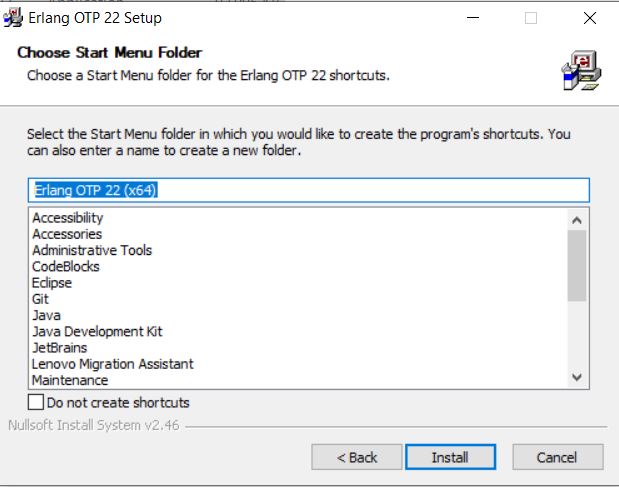Select the Accessories folder entry
The width and height of the screenshot is (619, 487).
[x=67, y=234]
